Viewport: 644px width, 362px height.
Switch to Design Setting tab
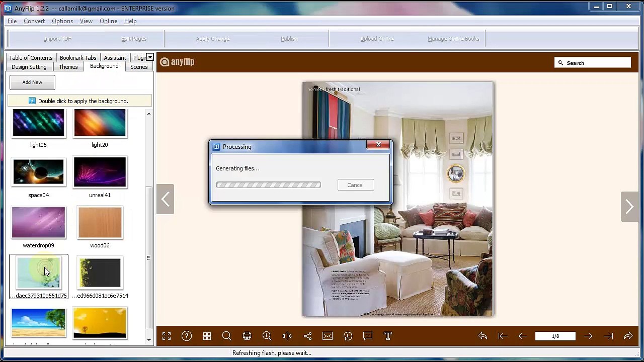click(x=29, y=67)
